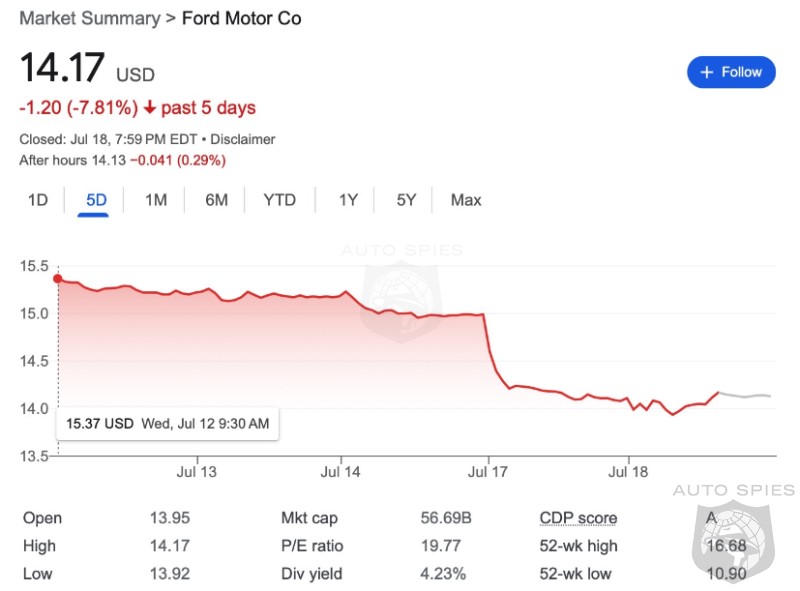Screen dimensions: 800x591
Task: Select the Max range tab
Action: (x=466, y=200)
